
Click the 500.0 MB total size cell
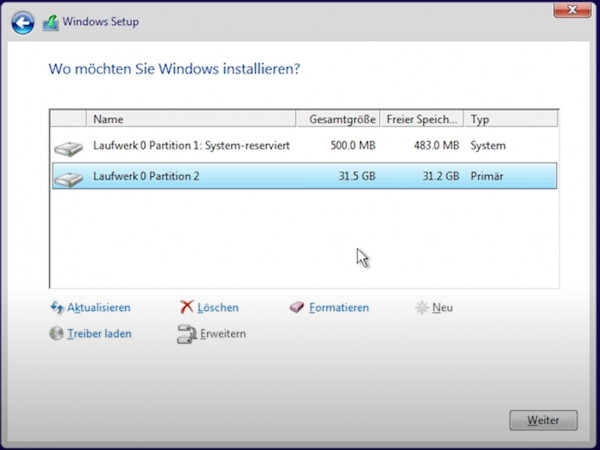(353, 146)
